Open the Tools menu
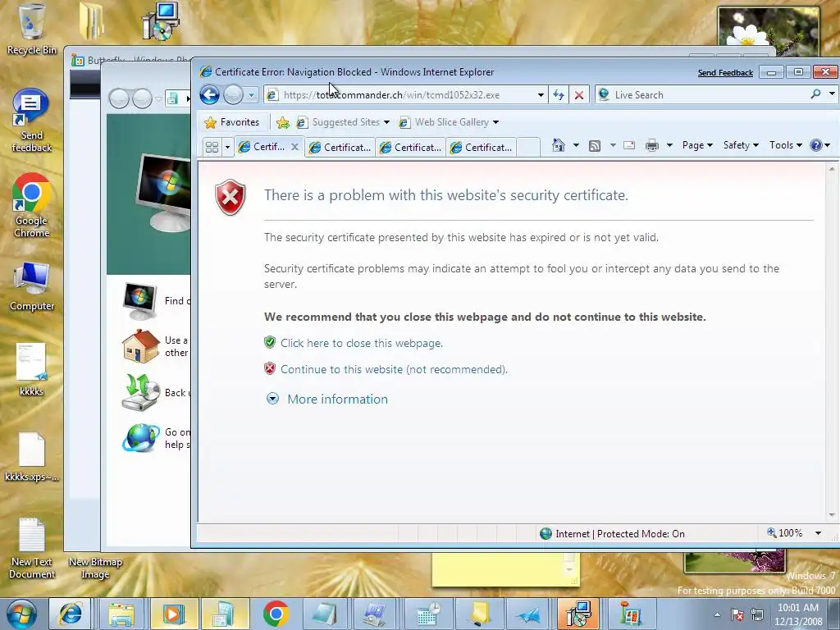840x630 pixels. 785,145
